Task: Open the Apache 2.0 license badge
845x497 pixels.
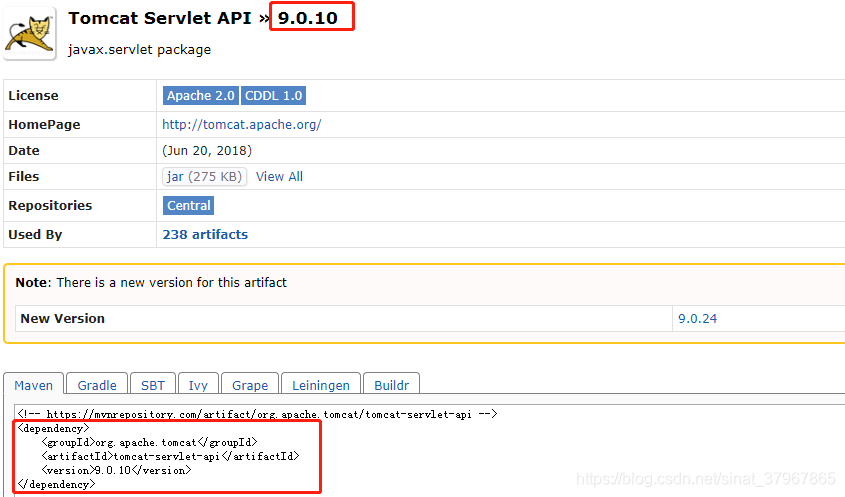Action: (x=200, y=95)
